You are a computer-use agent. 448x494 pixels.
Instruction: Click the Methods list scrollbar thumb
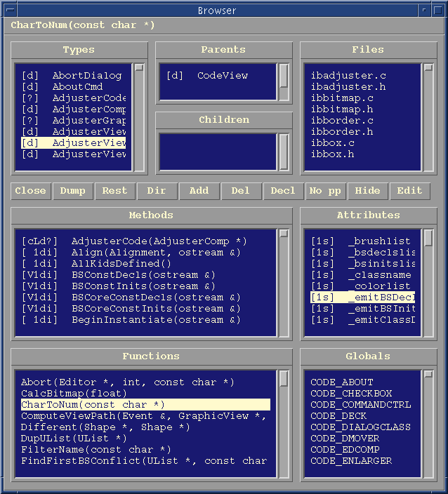[284, 234]
